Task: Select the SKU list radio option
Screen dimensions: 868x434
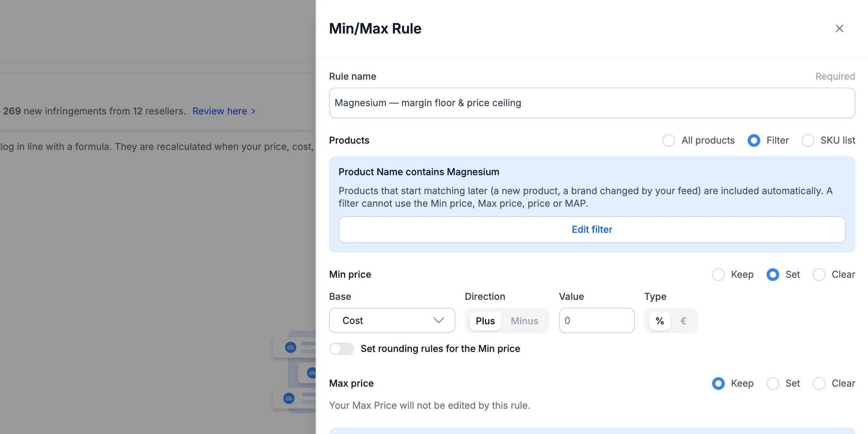Action: point(808,140)
